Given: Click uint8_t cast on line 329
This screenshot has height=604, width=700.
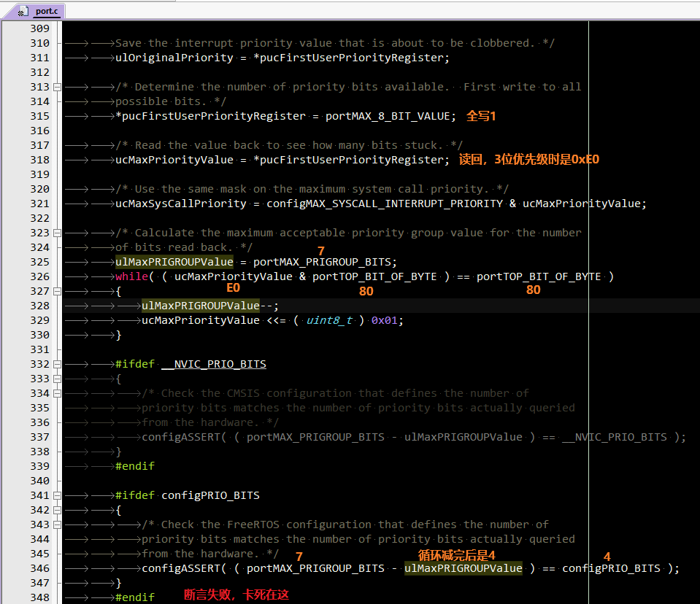Looking at the screenshot, I should pos(329,320).
